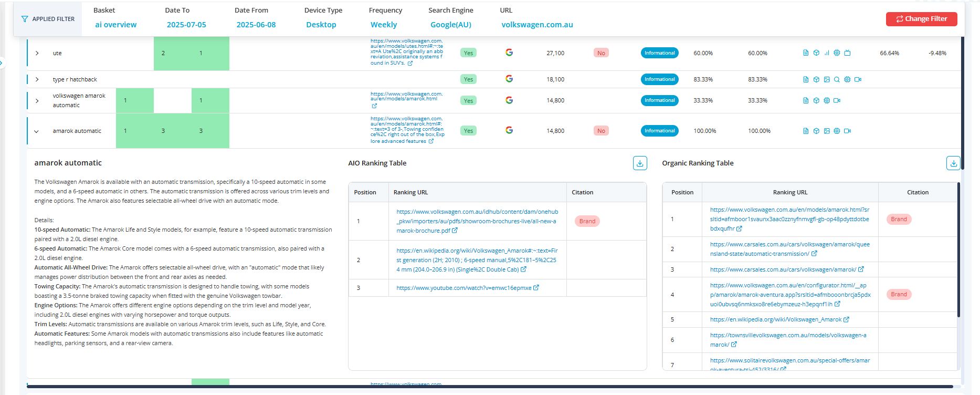
Task: Open the townsvillevolkswagen amarok organic link
Action: [788, 340]
